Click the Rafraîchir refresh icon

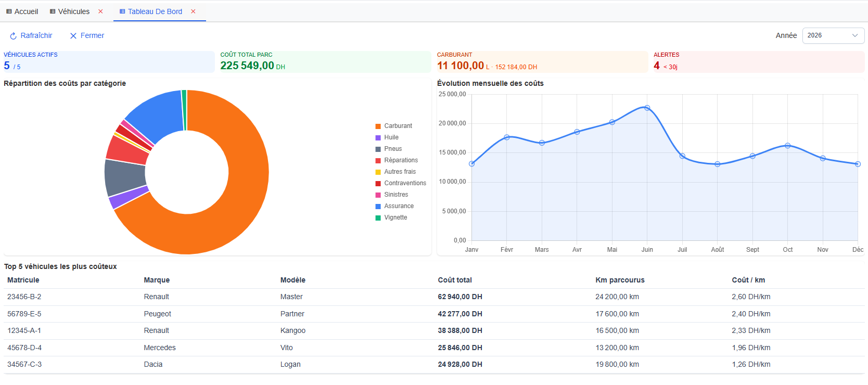pyautogui.click(x=14, y=36)
